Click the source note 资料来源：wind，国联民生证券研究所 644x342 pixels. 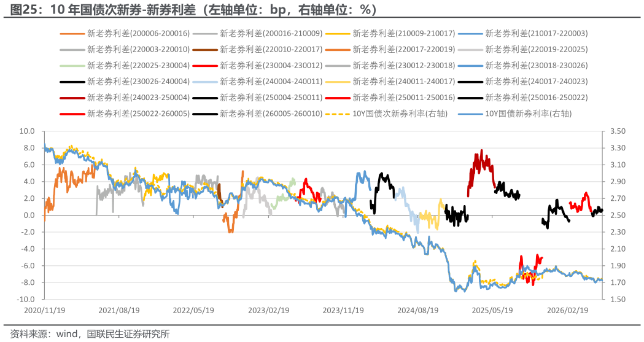pyautogui.click(x=90, y=334)
